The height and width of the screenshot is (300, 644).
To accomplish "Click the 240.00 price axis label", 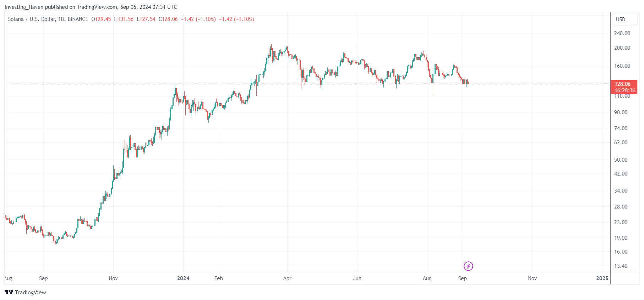I will (x=622, y=33).
